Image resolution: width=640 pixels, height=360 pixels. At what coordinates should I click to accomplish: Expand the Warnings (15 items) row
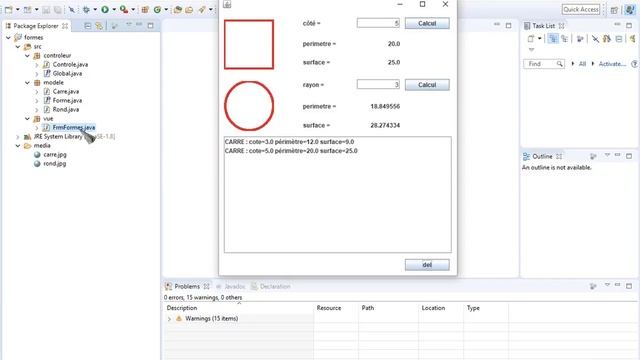tap(169, 319)
